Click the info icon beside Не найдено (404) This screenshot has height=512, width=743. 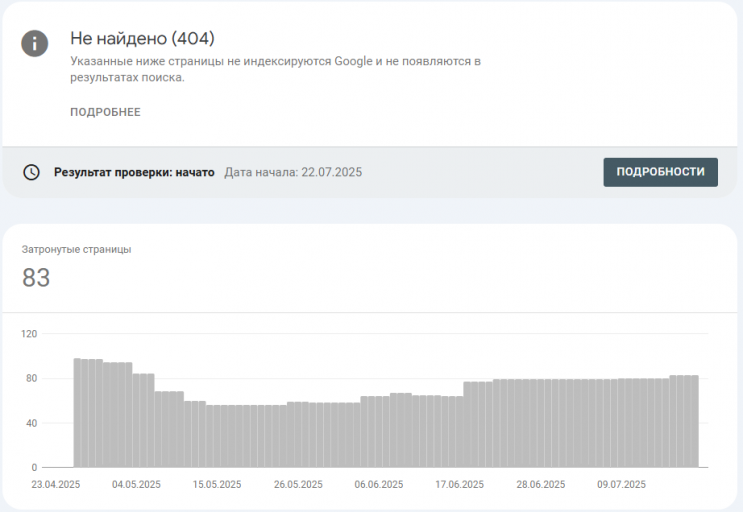tap(35, 44)
